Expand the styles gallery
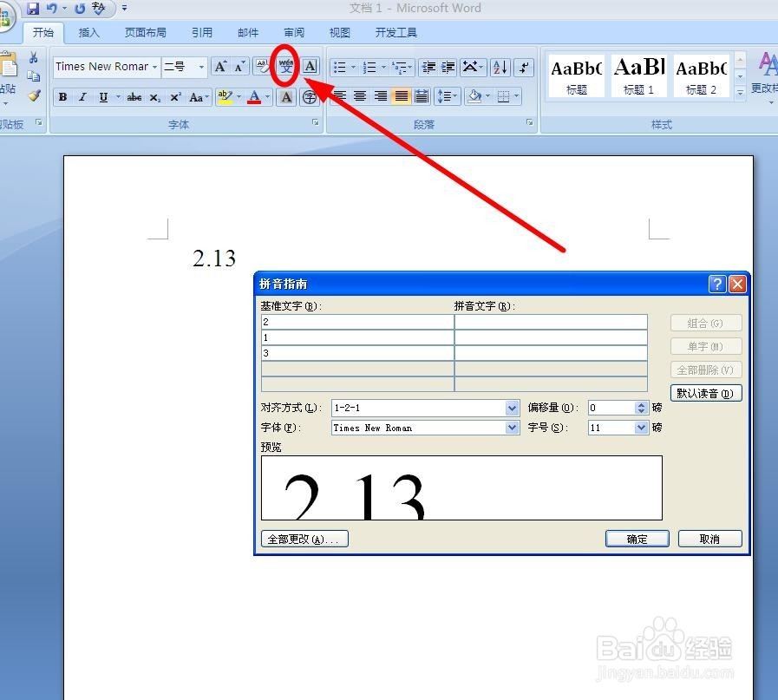This screenshot has height=700, width=778. click(x=740, y=92)
